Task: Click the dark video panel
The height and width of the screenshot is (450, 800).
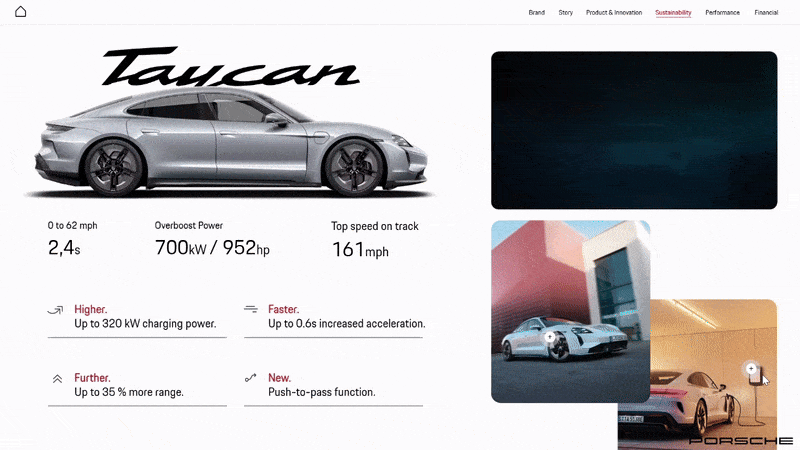Action: [x=634, y=130]
